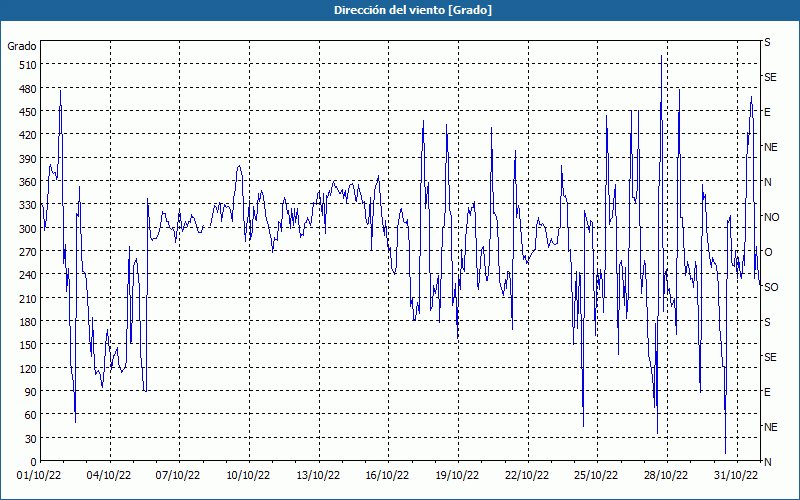The height and width of the screenshot is (500, 800).
Task: Select the 04/10/22 date label
Action: [x=109, y=475]
